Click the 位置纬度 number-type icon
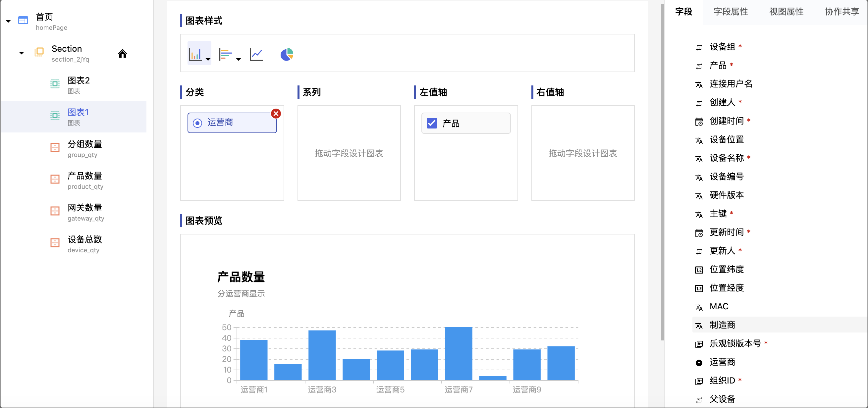 tap(699, 270)
